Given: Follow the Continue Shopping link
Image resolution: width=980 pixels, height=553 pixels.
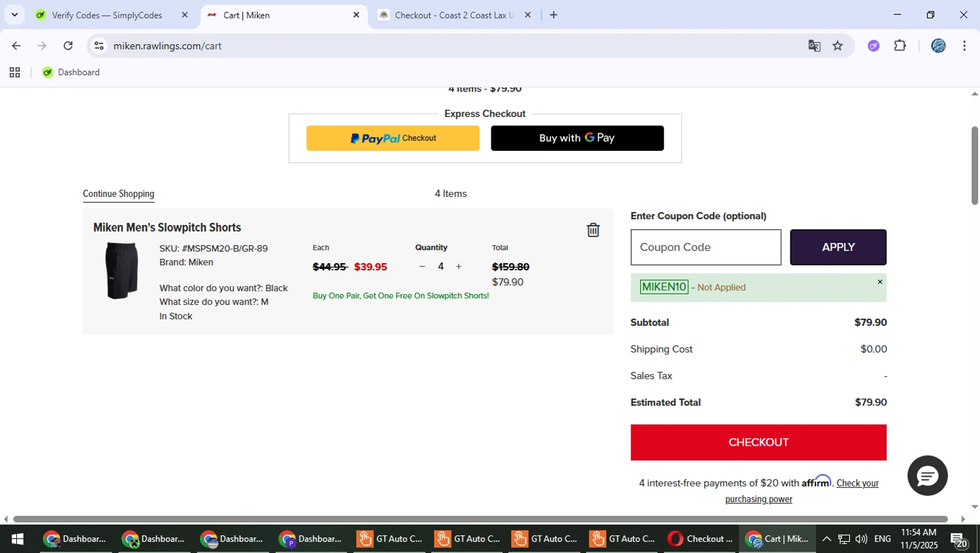Looking at the screenshot, I should point(118,194).
